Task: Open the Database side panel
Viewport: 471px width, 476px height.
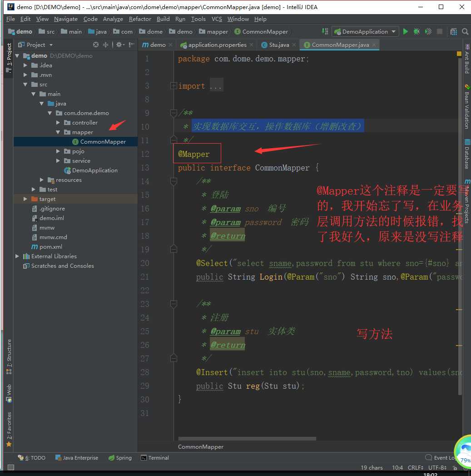Action: pyautogui.click(x=467, y=154)
